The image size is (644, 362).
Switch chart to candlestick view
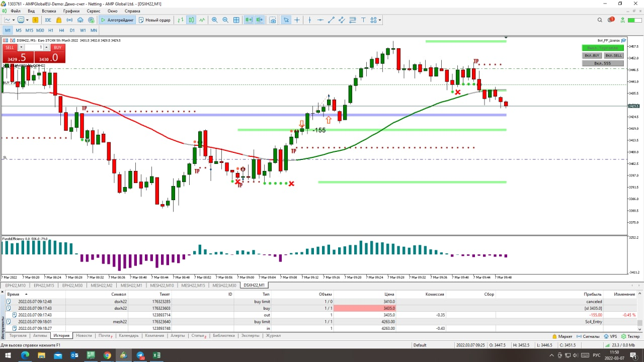point(192,20)
